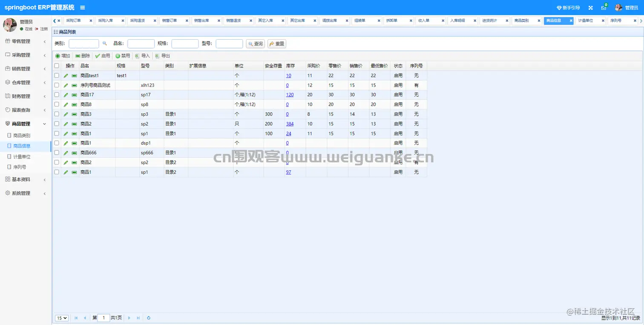Collapse the 商品管理 sidebar menu

coord(25,124)
